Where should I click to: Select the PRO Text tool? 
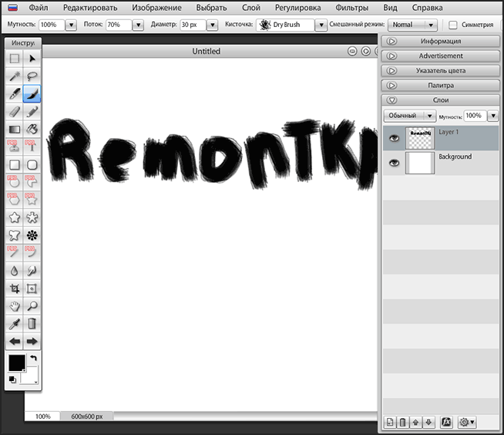click(32, 147)
